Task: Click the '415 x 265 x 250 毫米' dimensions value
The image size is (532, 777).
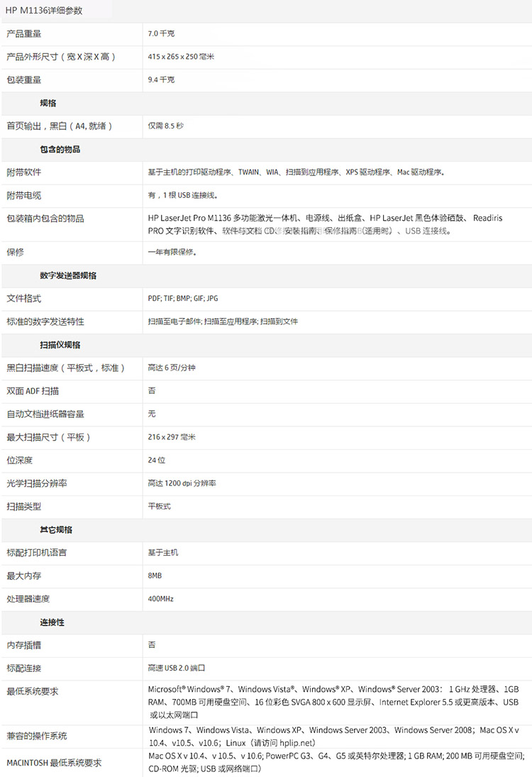Action: pos(181,57)
